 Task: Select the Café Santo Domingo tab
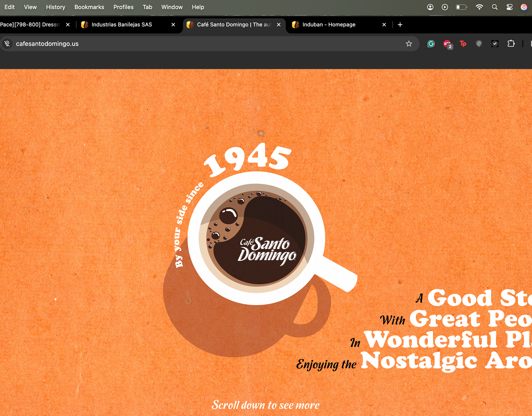click(x=234, y=25)
